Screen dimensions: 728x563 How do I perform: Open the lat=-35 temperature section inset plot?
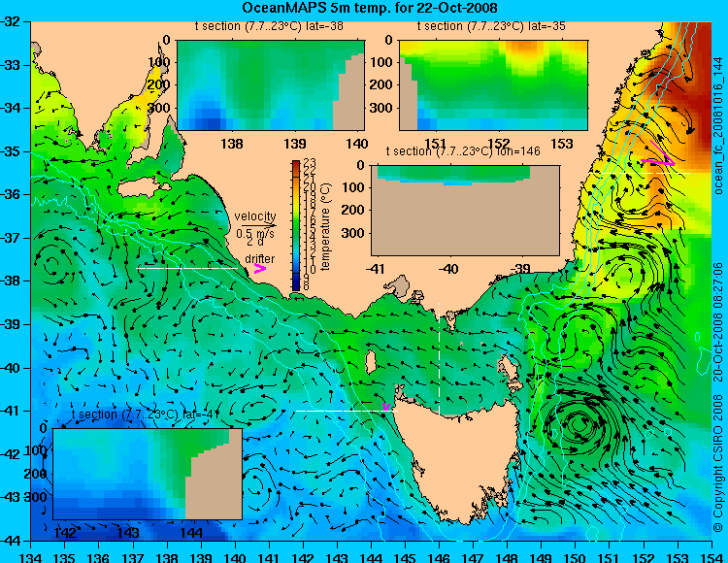[x=493, y=85]
